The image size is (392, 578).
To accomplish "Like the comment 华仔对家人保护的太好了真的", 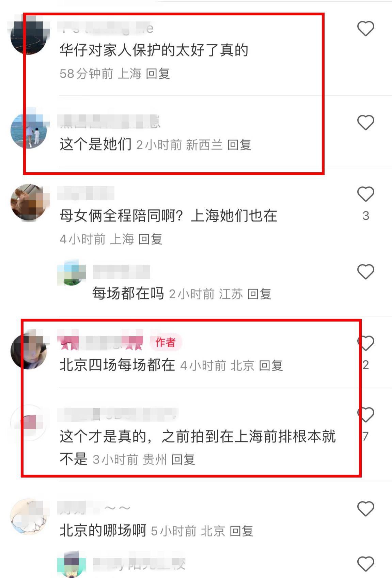I will [365, 29].
